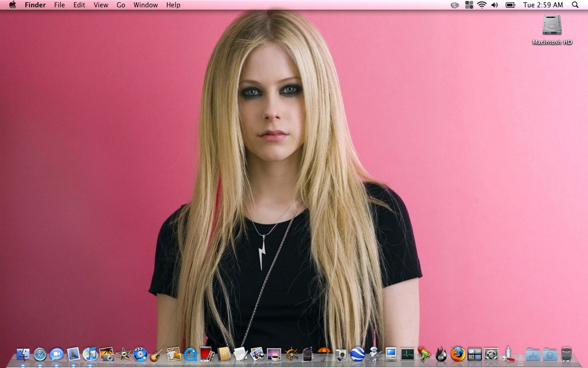Open Downloads folder stack in Dock

550,354
